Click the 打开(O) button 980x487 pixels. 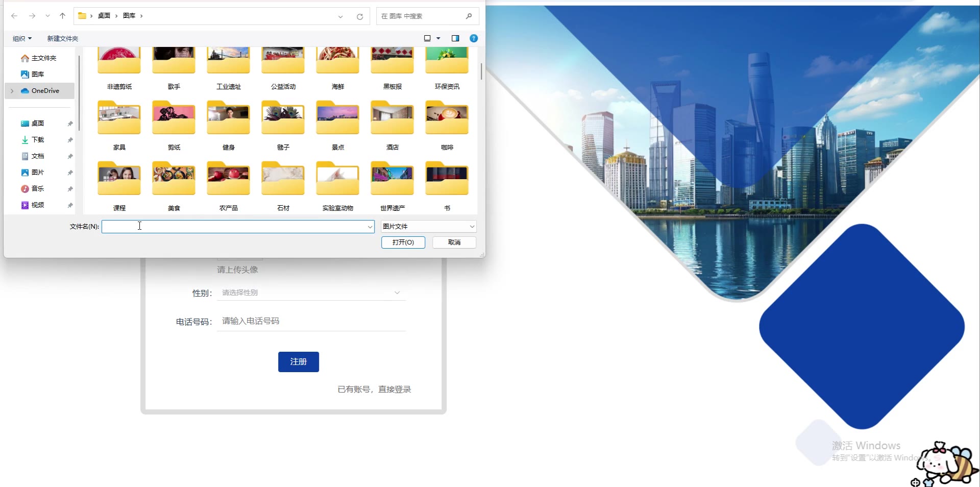403,242
